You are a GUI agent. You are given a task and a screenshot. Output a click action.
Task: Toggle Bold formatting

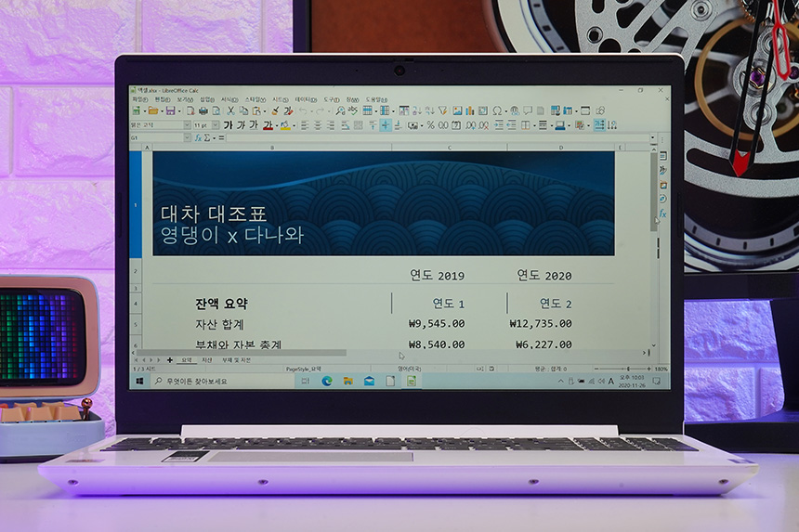[229, 124]
